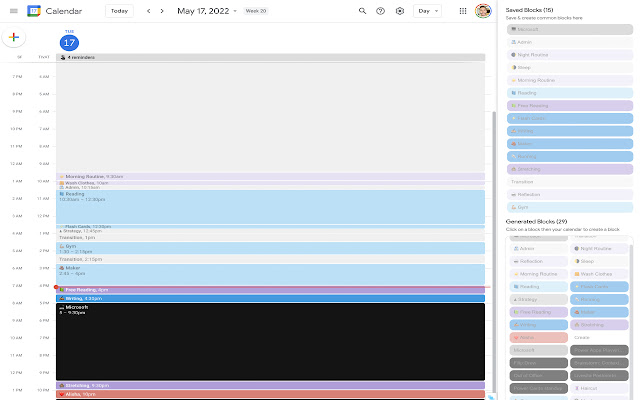Pick Admin in Generated Blocks

click(x=538, y=249)
